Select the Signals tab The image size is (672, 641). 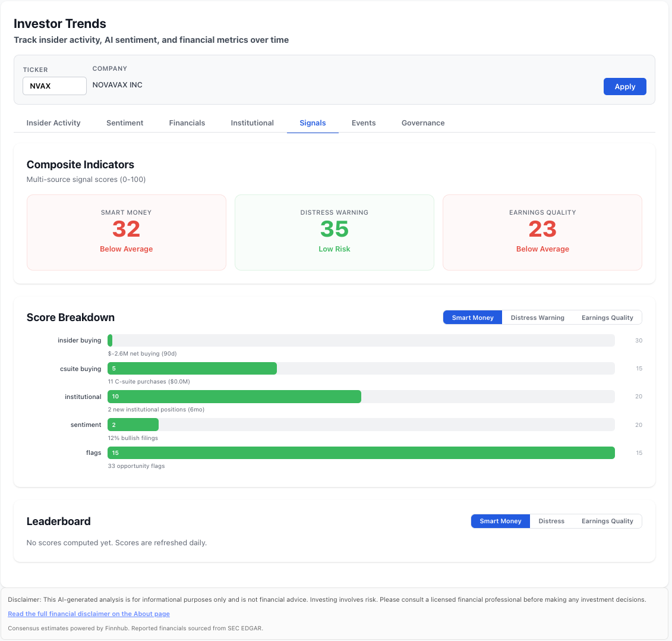313,123
